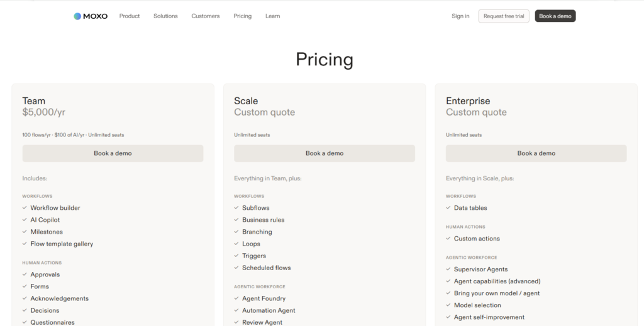The image size is (644, 326).
Task: Click the Acknowledgements feature
Action: click(x=59, y=298)
